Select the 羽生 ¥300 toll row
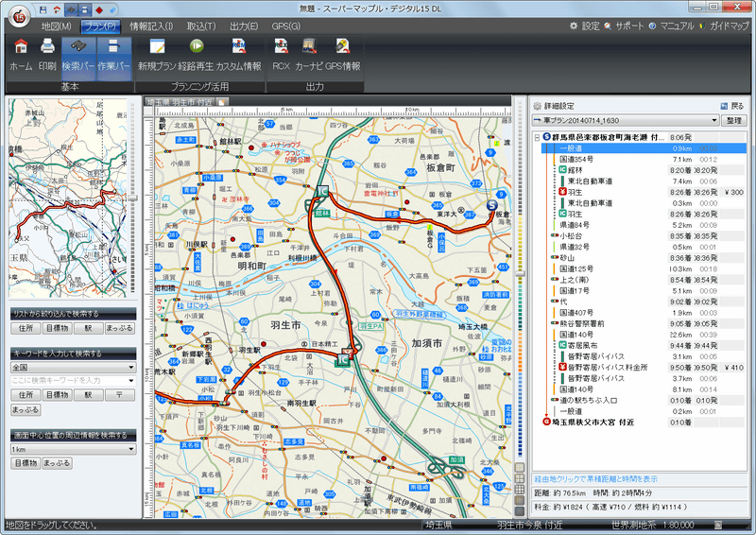 [x=644, y=192]
